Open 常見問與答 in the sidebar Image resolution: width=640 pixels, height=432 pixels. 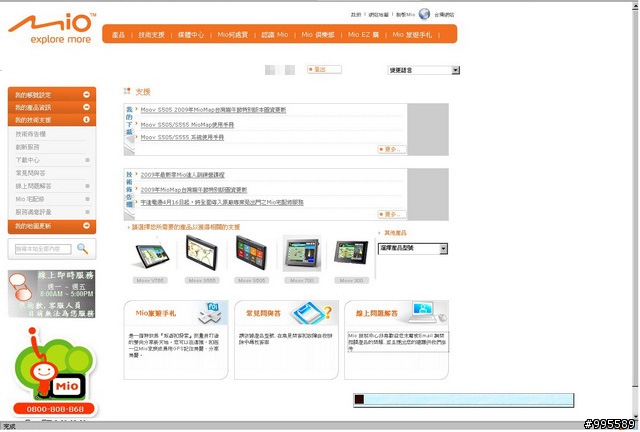(x=31, y=173)
